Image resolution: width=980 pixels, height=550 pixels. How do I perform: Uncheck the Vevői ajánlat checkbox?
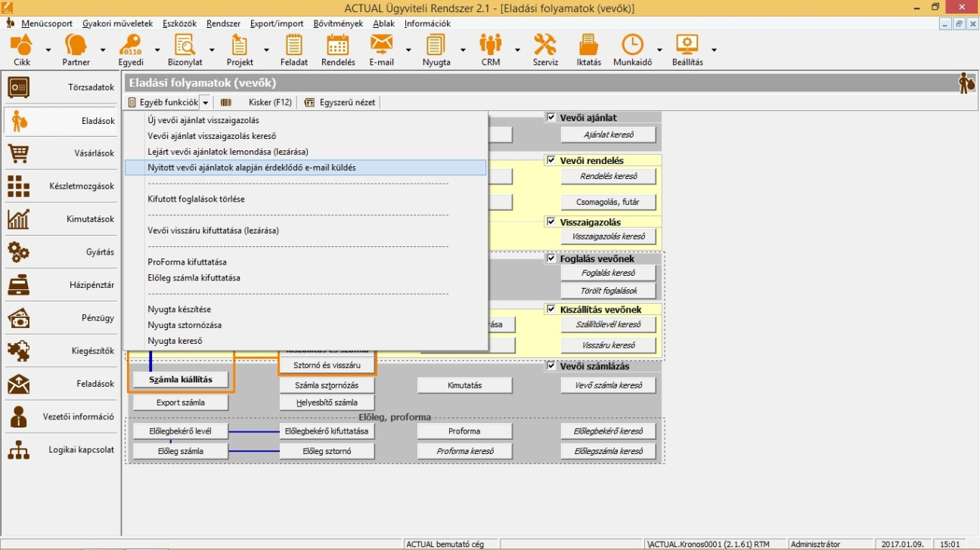tap(550, 117)
